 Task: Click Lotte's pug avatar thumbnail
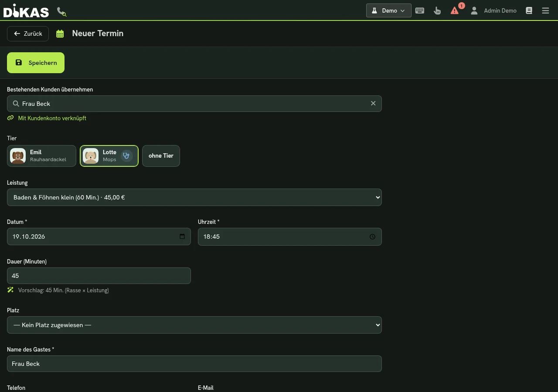[91, 156]
